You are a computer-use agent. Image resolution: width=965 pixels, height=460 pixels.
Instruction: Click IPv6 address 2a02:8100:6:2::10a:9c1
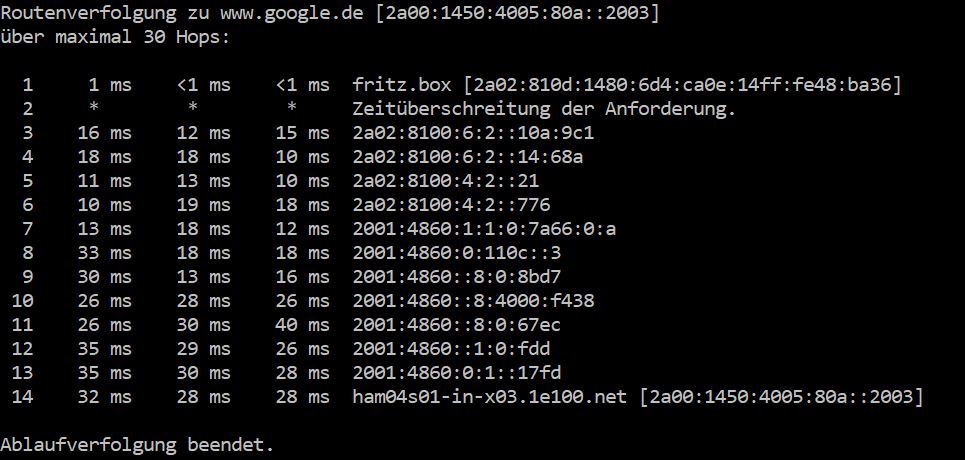tap(473, 133)
